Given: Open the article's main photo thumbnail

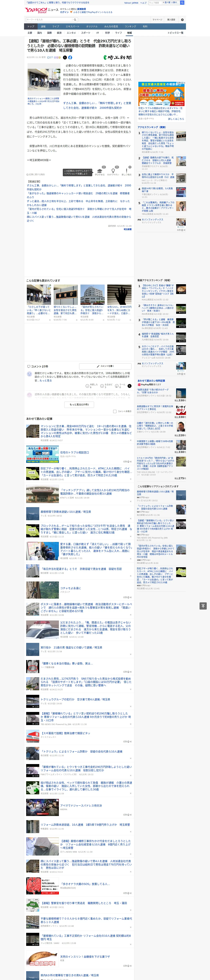Looking at the screenshot, I should coord(44,80).
